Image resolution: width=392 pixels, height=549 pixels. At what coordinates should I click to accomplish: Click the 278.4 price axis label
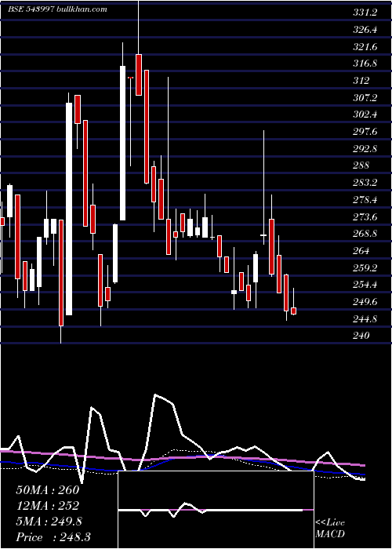[x=365, y=199]
